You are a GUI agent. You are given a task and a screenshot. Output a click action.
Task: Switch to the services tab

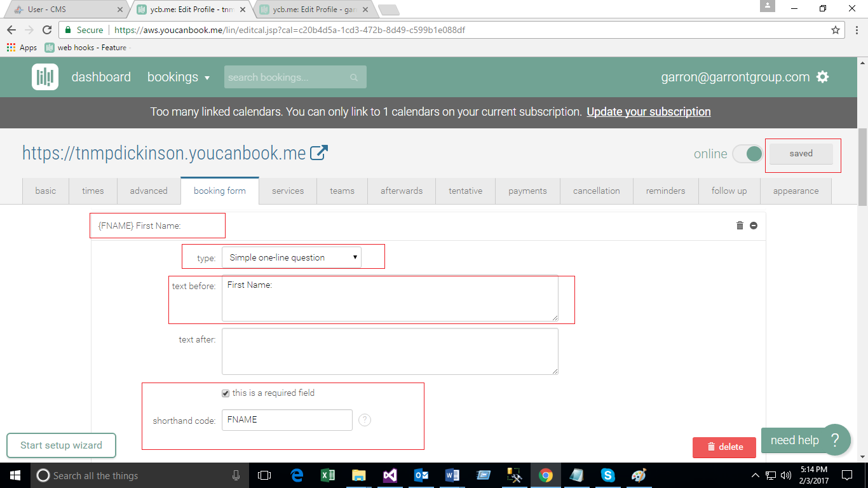pyautogui.click(x=288, y=191)
